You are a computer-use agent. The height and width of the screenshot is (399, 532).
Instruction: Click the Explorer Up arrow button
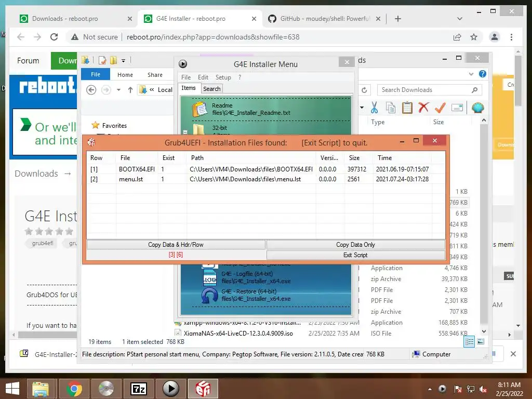pyautogui.click(x=130, y=90)
